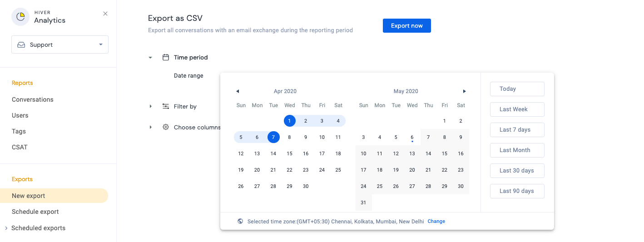The width and height of the screenshot is (644, 242).
Task: Pick May 3 in the calendar
Action: tap(363, 137)
